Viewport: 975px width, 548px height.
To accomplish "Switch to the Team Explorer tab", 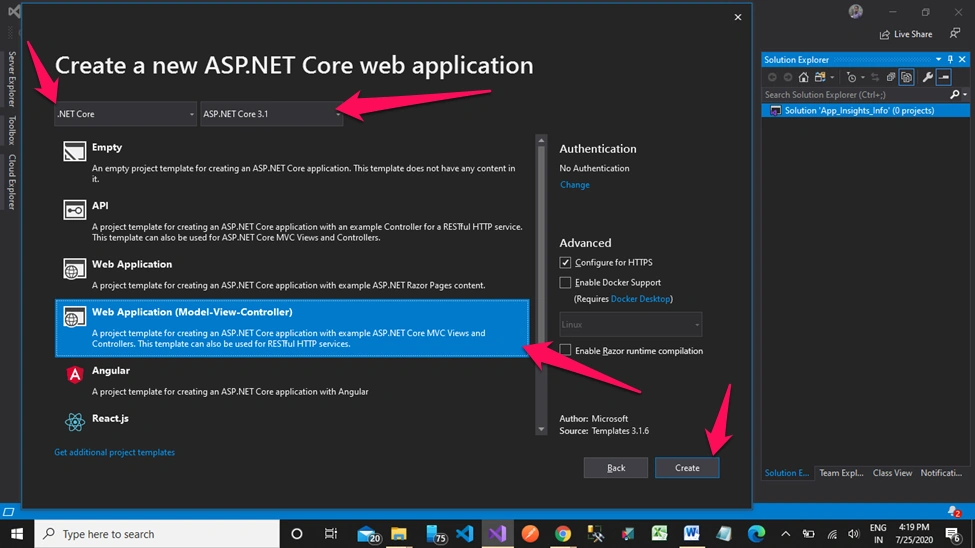I will pyautogui.click(x=841, y=473).
